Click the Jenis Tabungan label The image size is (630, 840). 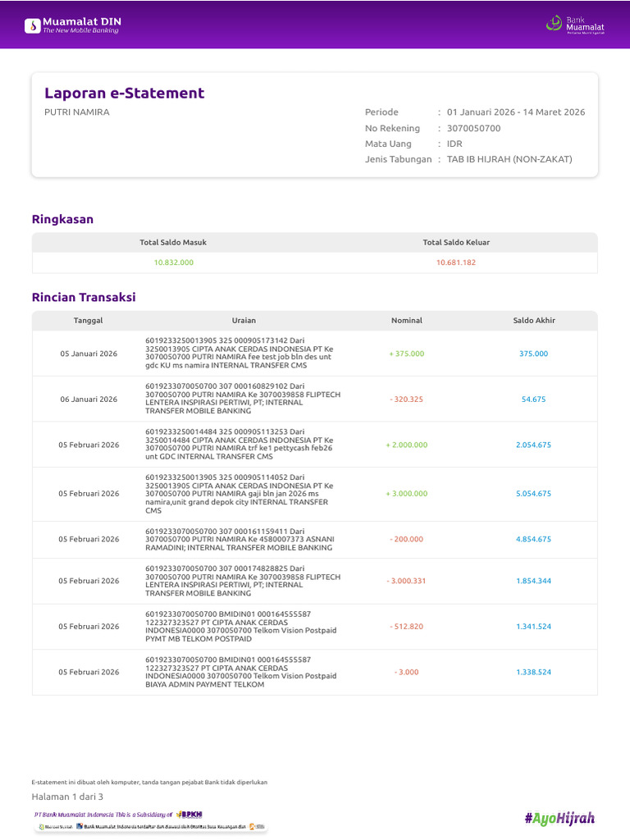pos(398,159)
